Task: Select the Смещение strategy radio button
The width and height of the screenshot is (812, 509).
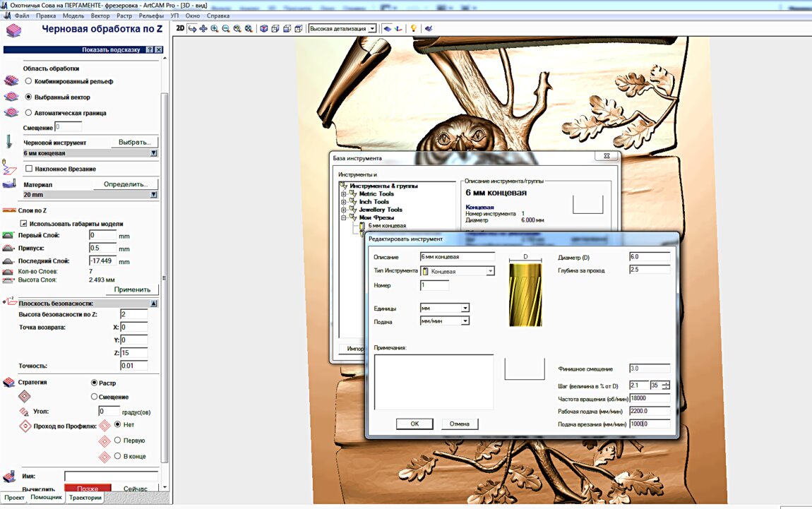Action: [94, 397]
